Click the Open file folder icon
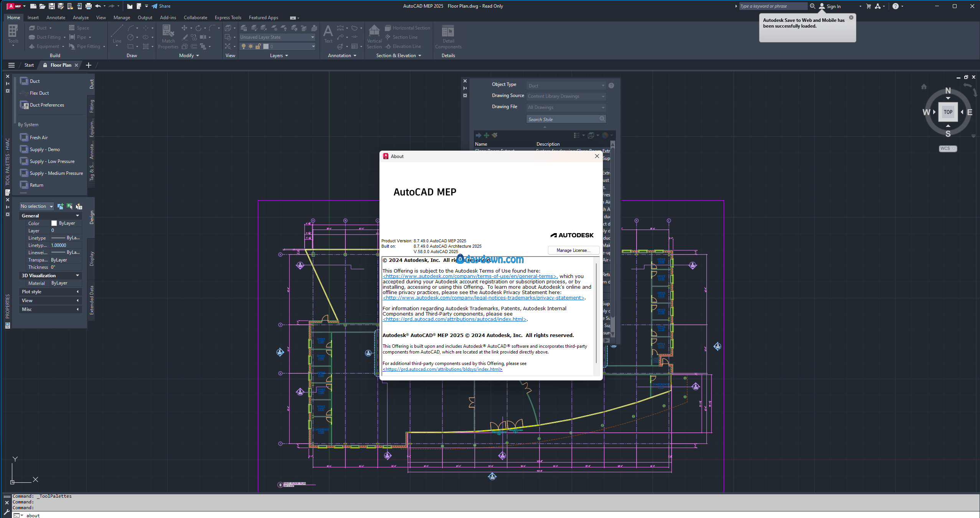The width and height of the screenshot is (980, 518). (x=42, y=6)
